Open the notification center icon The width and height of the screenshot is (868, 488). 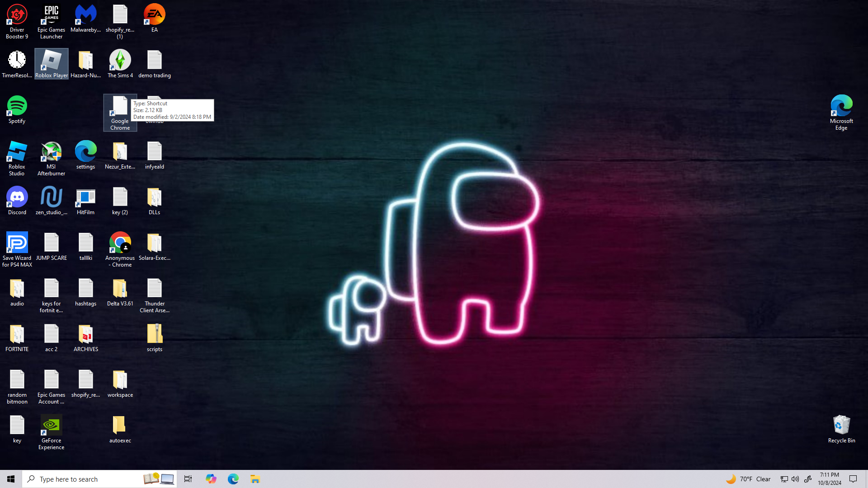click(853, 479)
